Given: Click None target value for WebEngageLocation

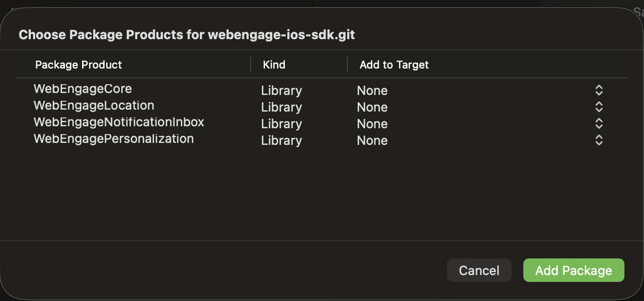Looking at the screenshot, I should (x=372, y=108).
